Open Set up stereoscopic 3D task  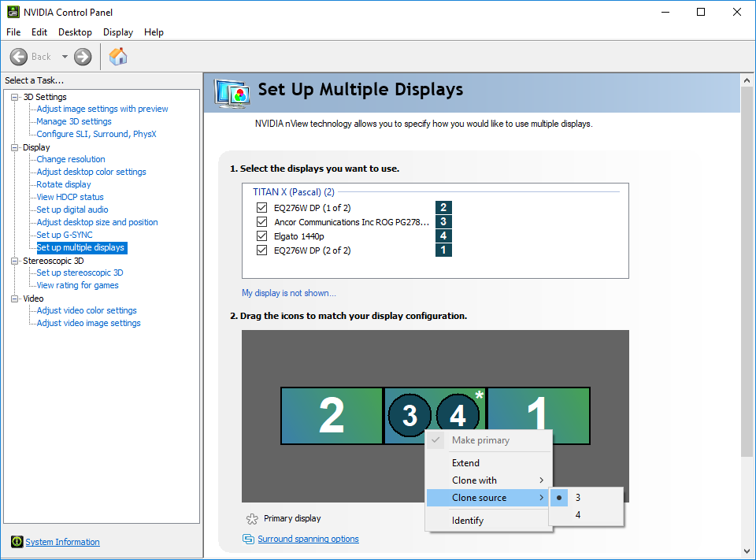point(80,273)
